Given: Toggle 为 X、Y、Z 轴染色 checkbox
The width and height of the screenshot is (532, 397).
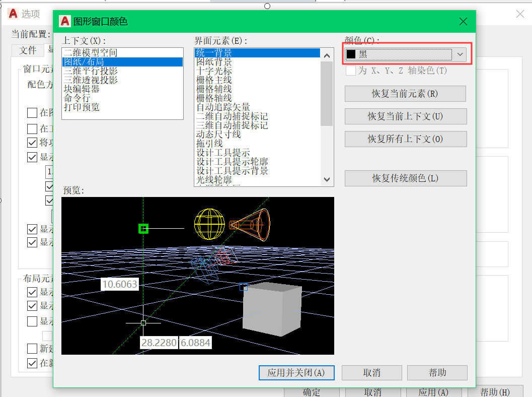Looking at the screenshot, I should point(350,71).
